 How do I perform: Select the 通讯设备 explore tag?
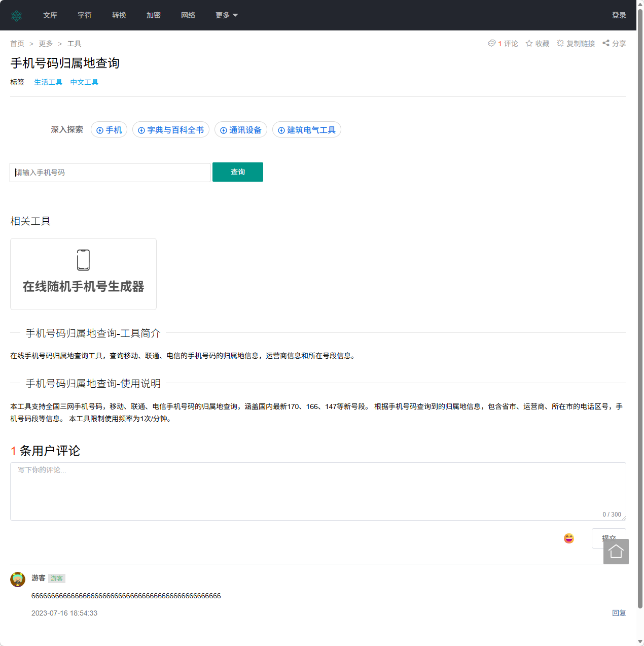[x=241, y=129]
